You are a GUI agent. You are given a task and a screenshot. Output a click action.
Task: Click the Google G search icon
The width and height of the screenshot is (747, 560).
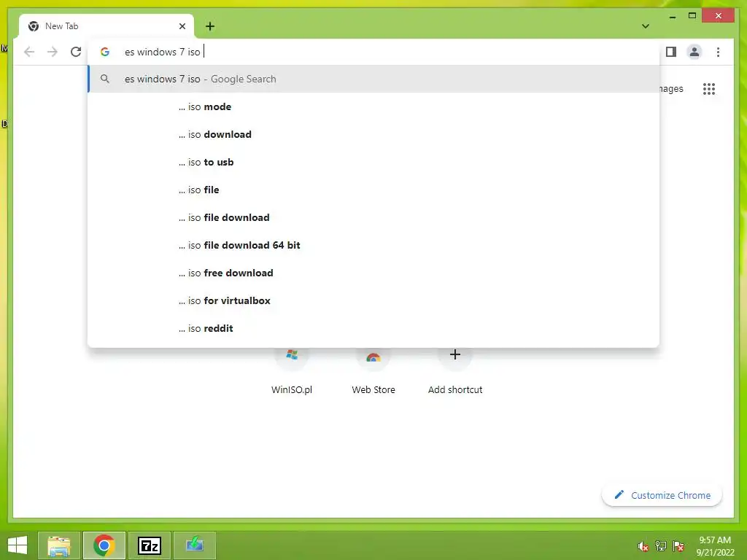pyautogui.click(x=105, y=52)
